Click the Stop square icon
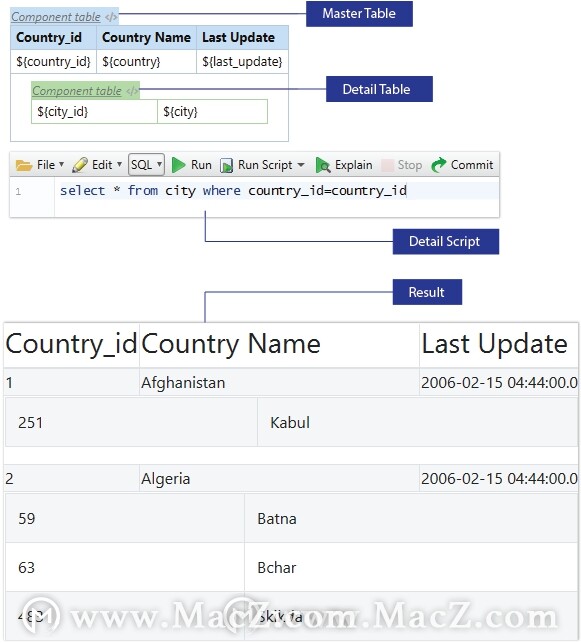 tap(387, 165)
